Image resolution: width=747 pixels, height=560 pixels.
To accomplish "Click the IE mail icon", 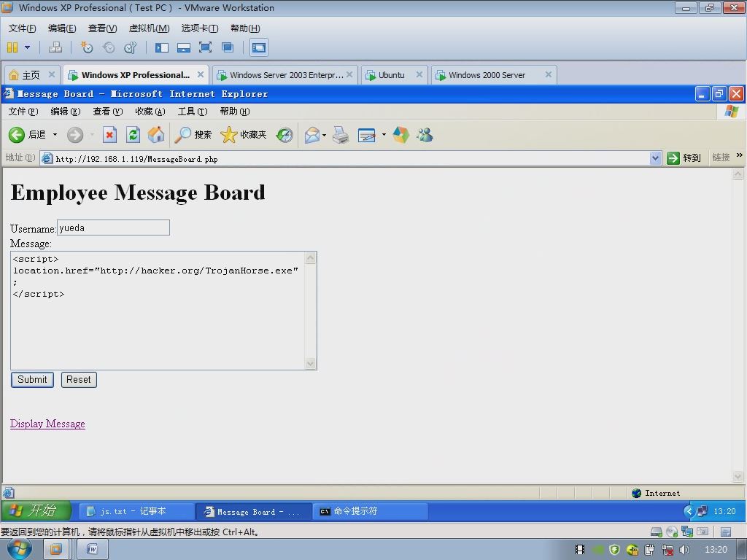I will (312, 135).
